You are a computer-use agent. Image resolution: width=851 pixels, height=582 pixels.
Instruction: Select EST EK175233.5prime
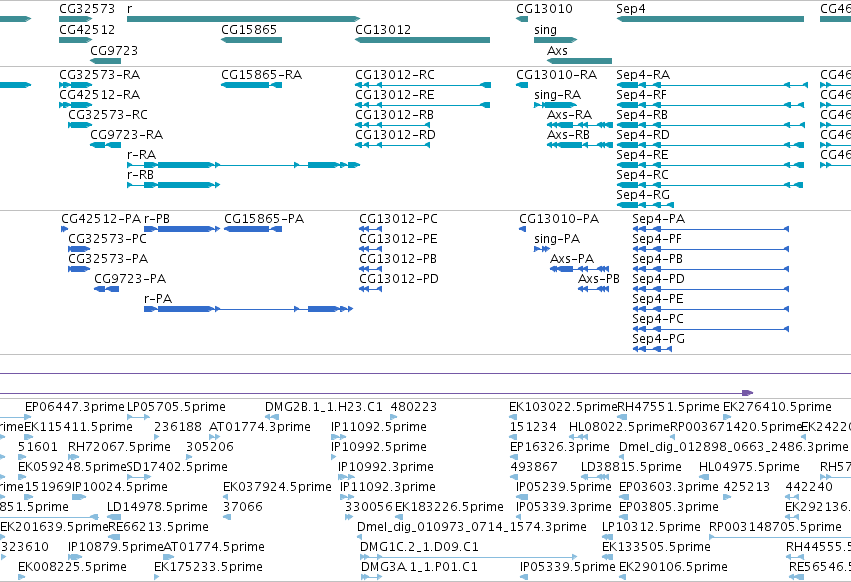pyautogui.click(x=208, y=567)
